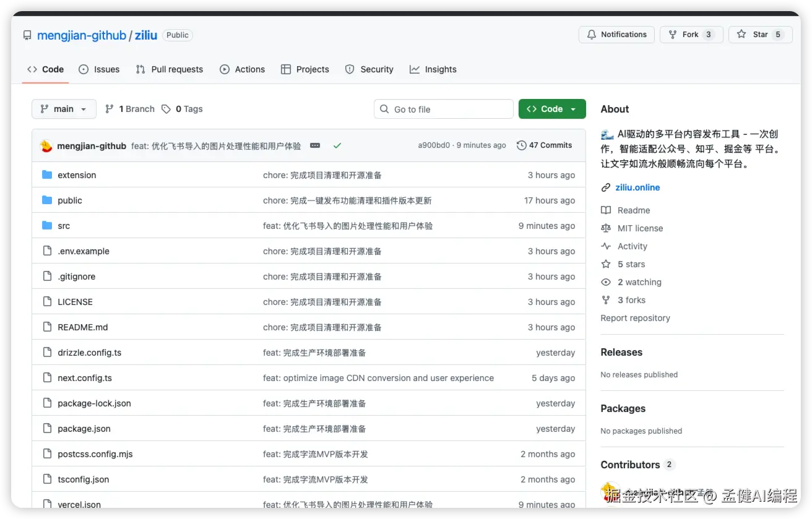The width and height of the screenshot is (812, 519).
Task: Visit the ziliu.online website link
Action: click(x=637, y=187)
